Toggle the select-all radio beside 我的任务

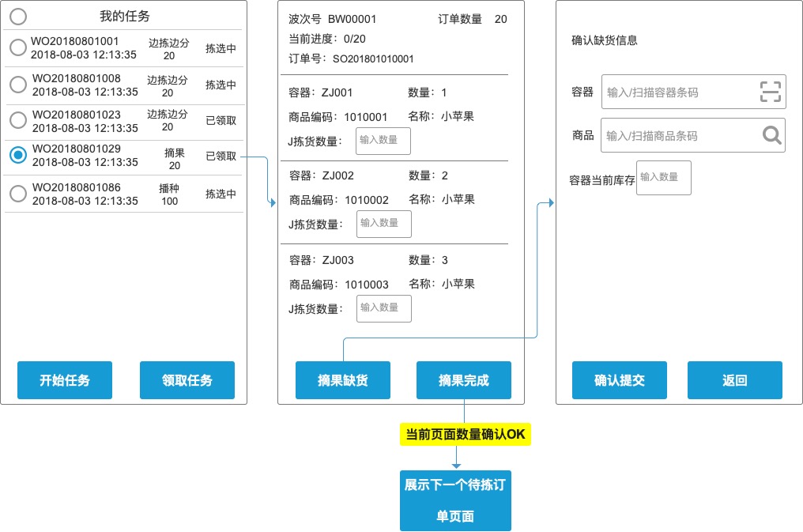click(x=17, y=16)
